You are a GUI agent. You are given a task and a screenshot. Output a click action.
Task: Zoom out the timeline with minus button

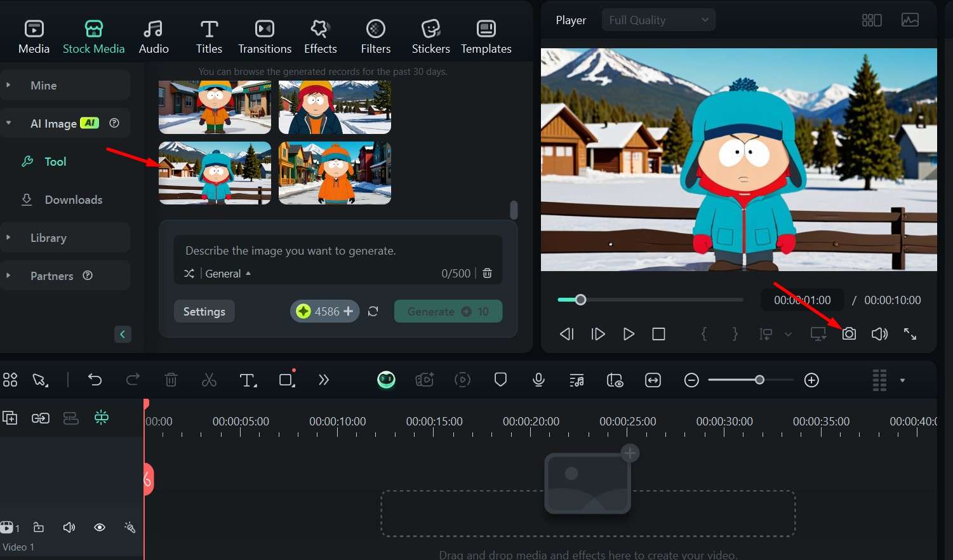coord(691,380)
